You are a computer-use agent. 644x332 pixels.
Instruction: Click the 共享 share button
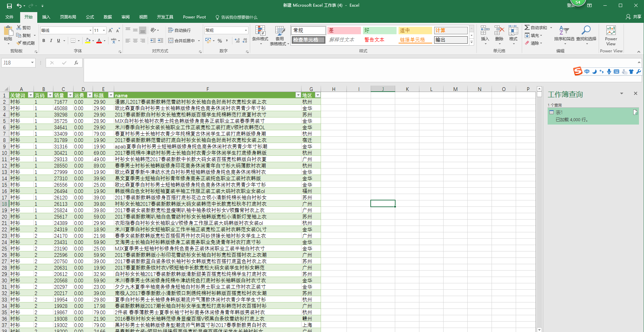(634, 17)
